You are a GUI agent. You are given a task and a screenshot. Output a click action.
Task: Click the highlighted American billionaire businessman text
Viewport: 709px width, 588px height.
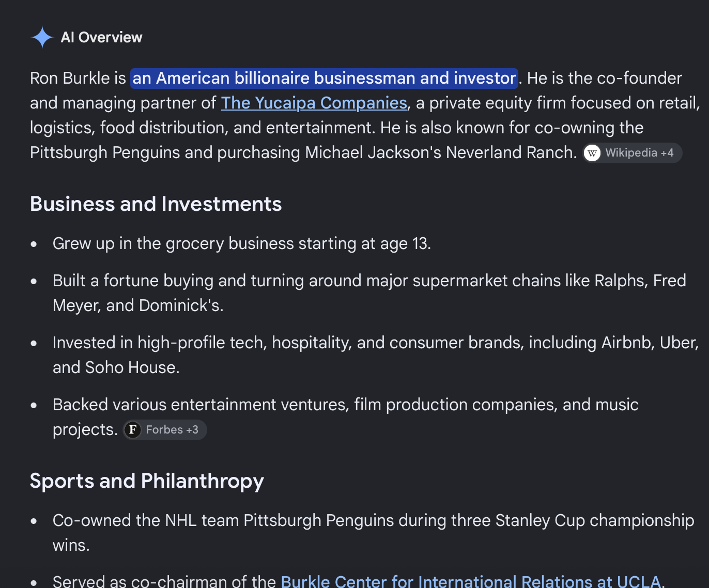click(x=324, y=78)
